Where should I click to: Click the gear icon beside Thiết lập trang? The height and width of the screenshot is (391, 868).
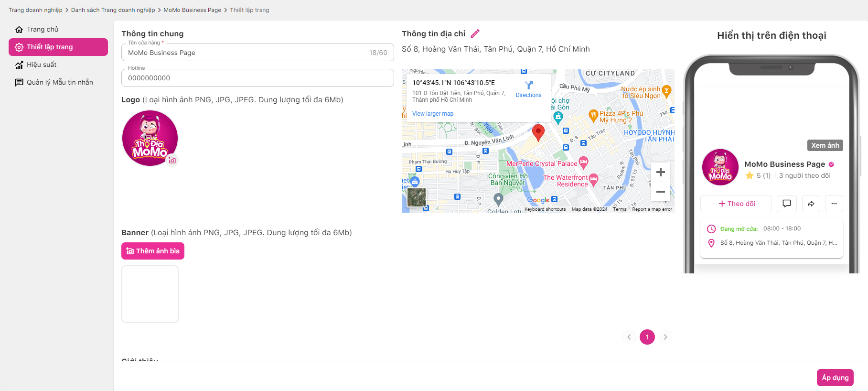[x=19, y=47]
